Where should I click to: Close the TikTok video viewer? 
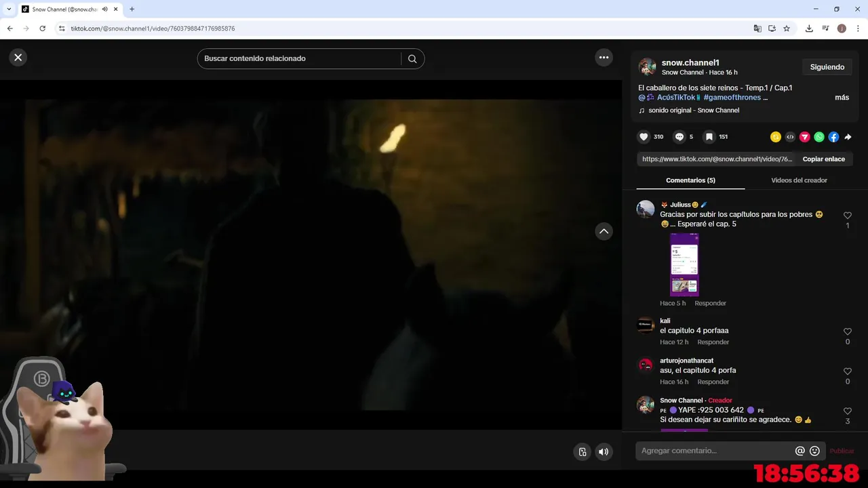pyautogui.click(x=18, y=58)
